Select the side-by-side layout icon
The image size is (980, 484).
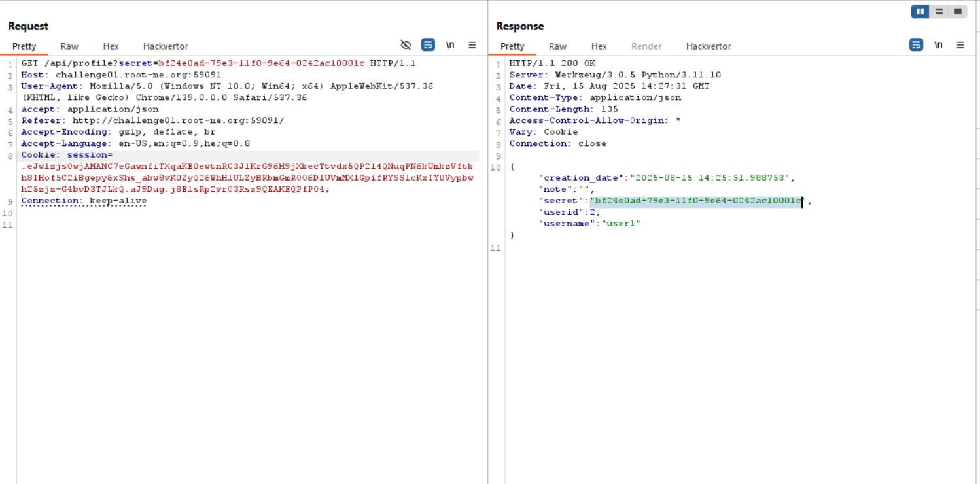[920, 11]
